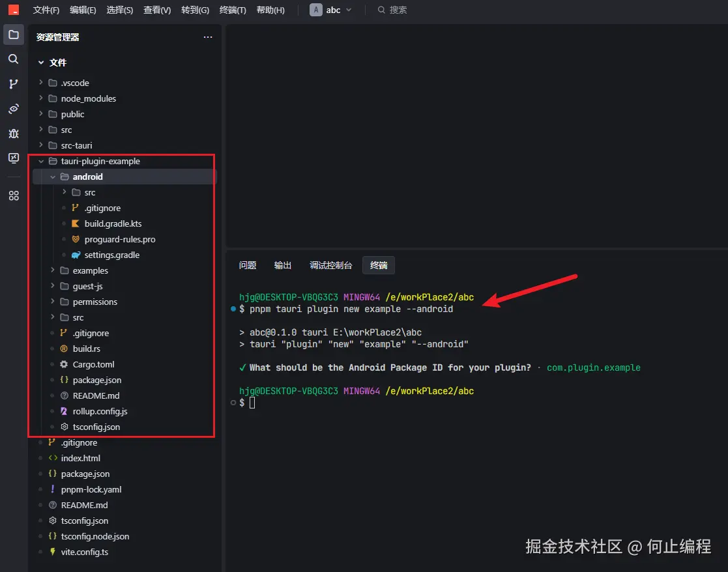Screen dimensions: 728x572
Task: Expand src folder under tauri-plugin-example
Action: click(x=52, y=317)
